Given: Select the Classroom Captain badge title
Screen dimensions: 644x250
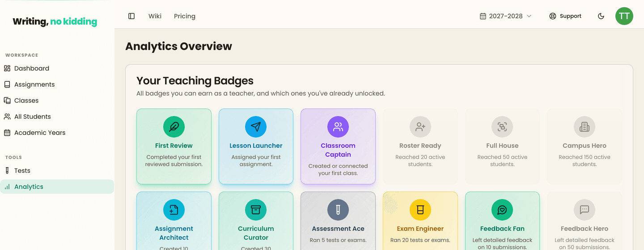Looking at the screenshot, I should [x=338, y=150].
